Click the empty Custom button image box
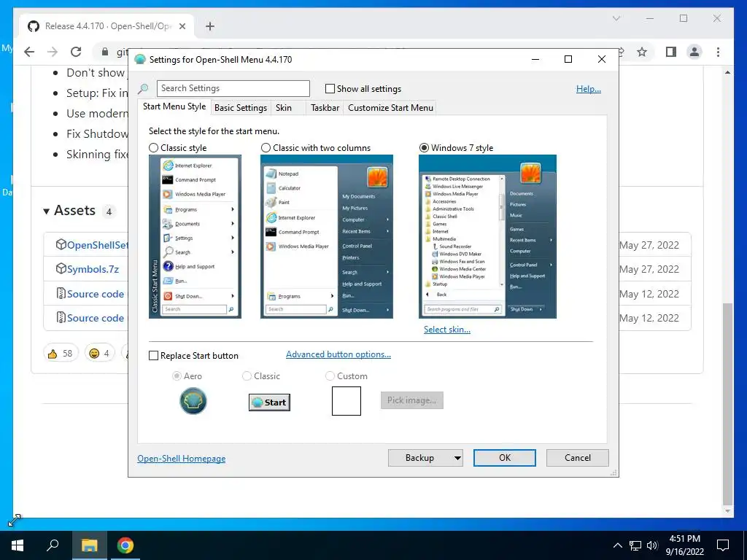The image size is (747, 560). [x=347, y=401]
